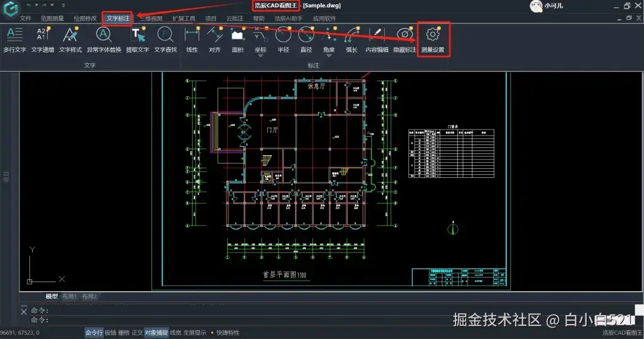This screenshot has width=644, height=339.
Task: Click the username 小可儿
Action: (x=553, y=6)
